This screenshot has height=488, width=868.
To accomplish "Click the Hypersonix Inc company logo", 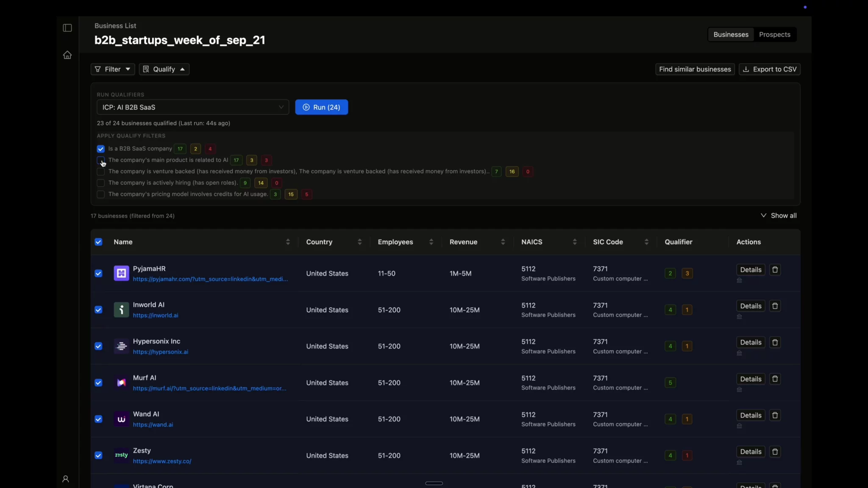I will (x=121, y=346).
